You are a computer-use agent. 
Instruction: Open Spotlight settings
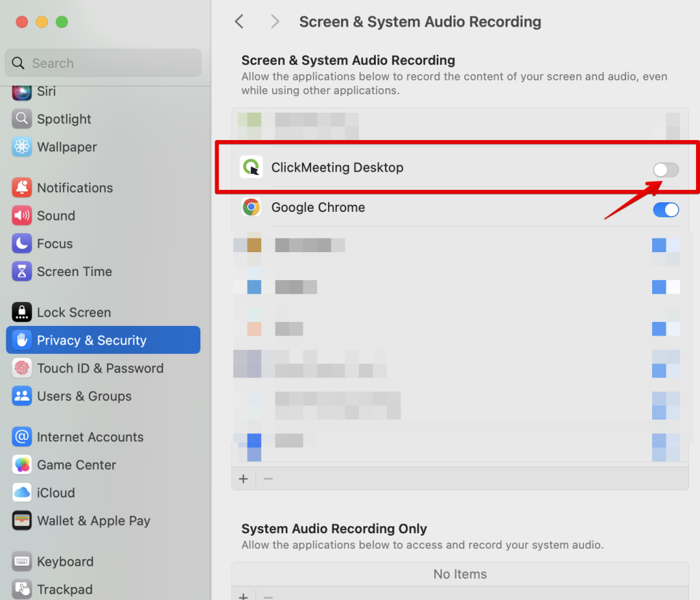(x=64, y=119)
